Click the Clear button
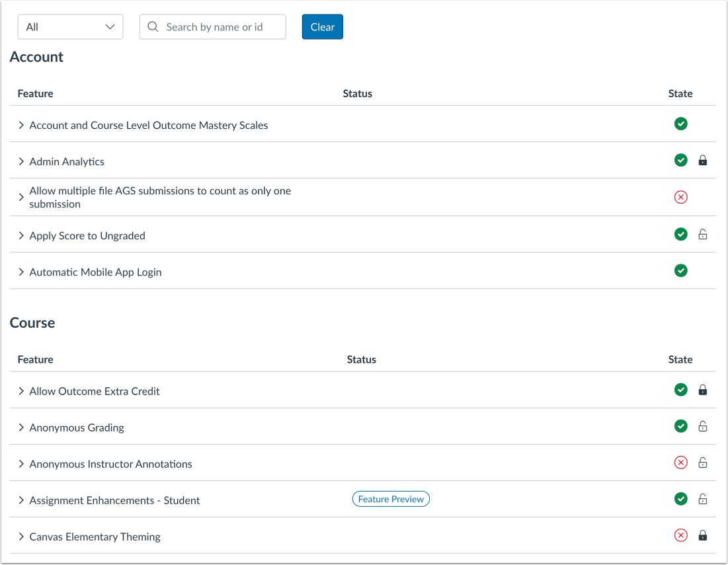This screenshot has height=565, width=728. tap(322, 26)
